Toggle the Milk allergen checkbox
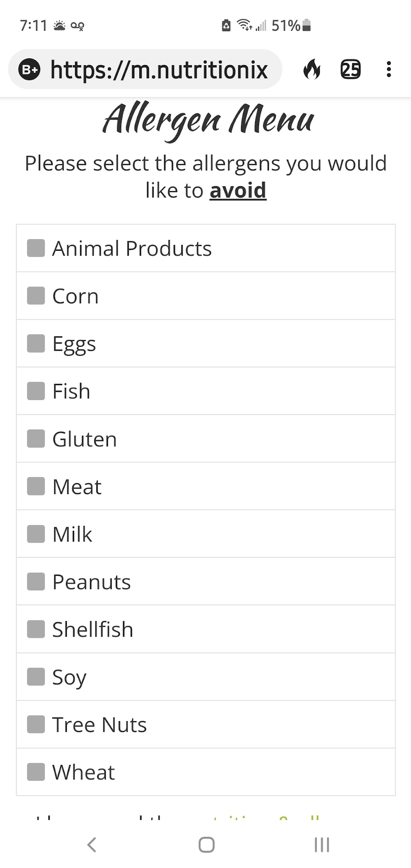The image size is (411, 868). pos(36,534)
